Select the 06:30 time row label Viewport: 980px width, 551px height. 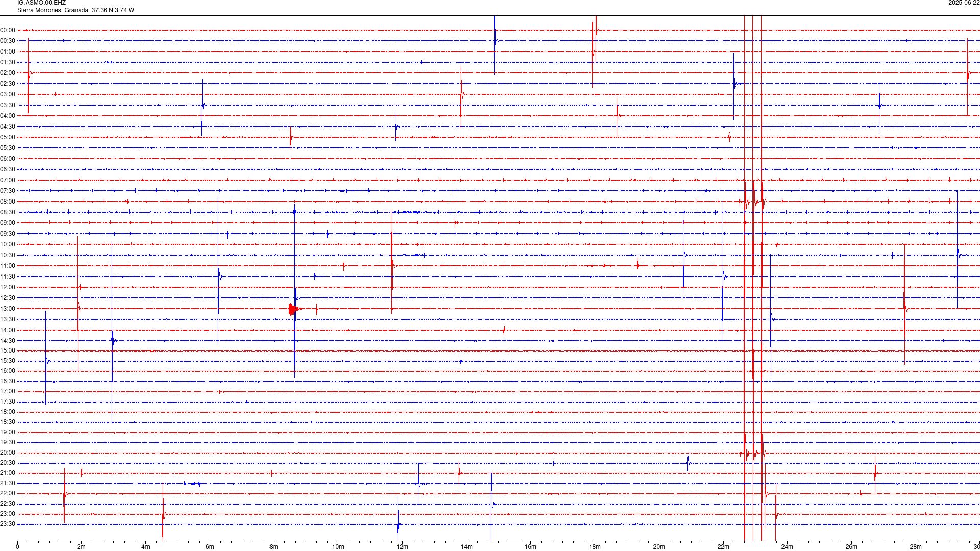8,169
